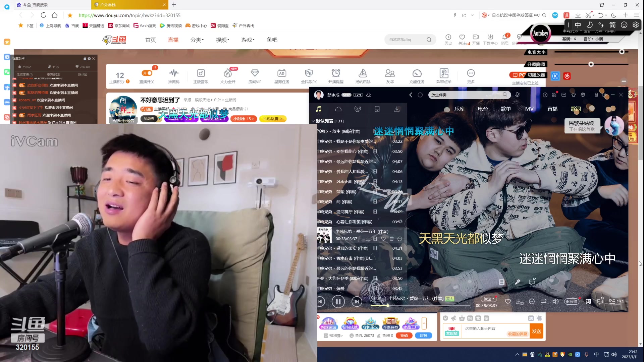This screenshot has height=362, width=644.
Task: Open the Windows taskbar volume icon
Action: (614, 354)
